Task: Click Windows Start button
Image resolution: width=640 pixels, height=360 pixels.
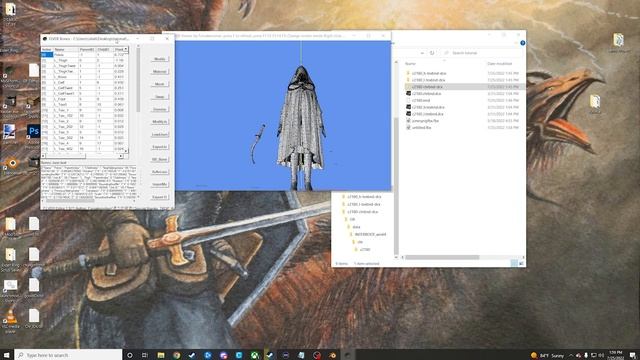Action: pyautogui.click(x=7, y=355)
